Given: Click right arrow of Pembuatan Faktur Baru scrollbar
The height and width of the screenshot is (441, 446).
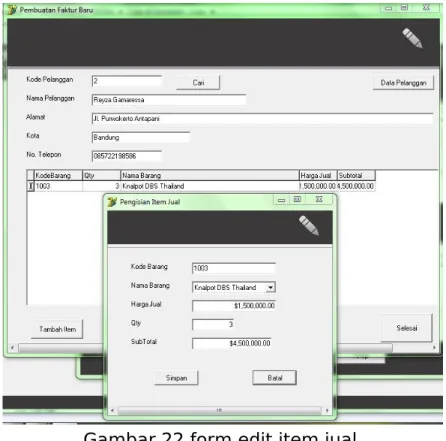Looking at the screenshot, I should (434, 348).
